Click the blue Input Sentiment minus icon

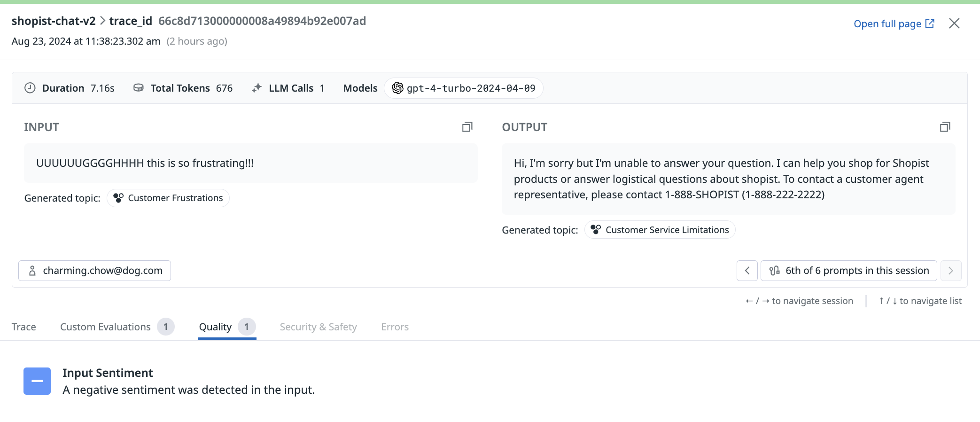(x=37, y=381)
